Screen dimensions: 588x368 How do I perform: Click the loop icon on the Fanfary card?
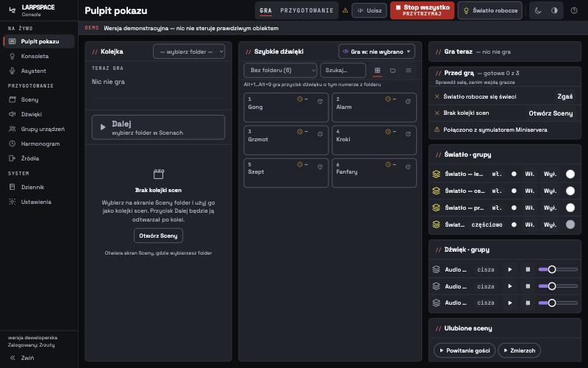coord(408,167)
